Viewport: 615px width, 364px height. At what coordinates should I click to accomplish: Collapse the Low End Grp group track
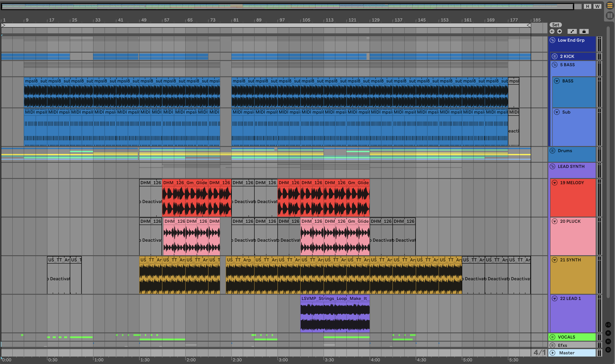(552, 40)
